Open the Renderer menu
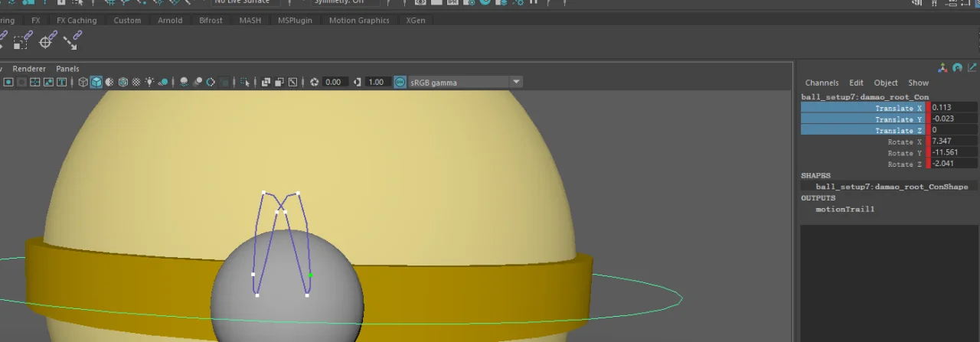Screen dimensions: 980x342 [x=29, y=69]
